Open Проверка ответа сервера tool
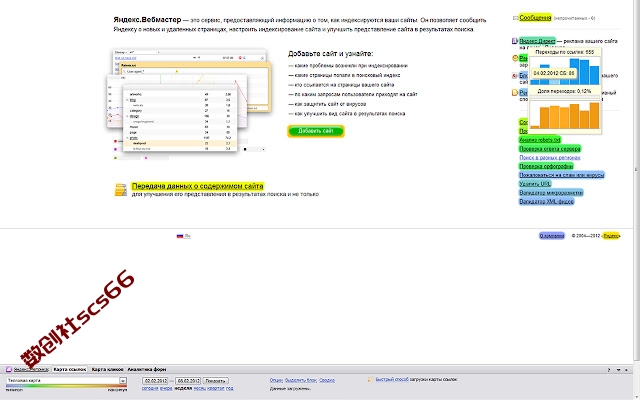This screenshot has width=640, height=400. (x=550, y=149)
